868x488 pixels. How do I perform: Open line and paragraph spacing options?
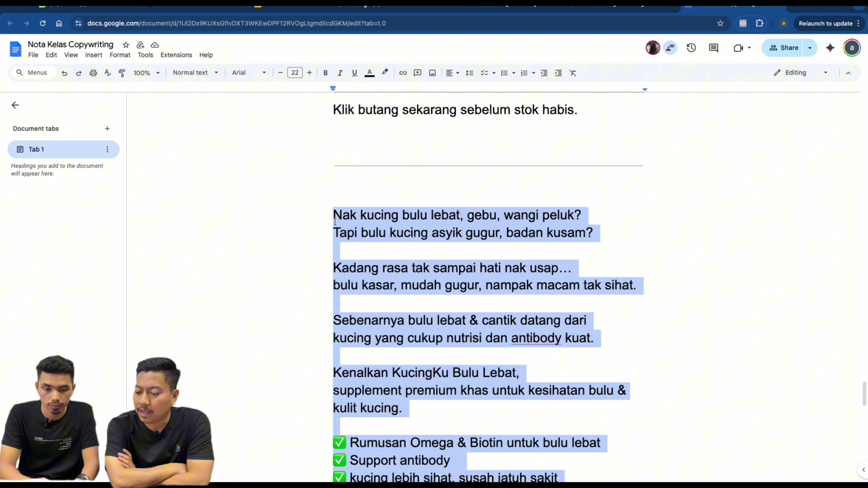(x=469, y=73)
